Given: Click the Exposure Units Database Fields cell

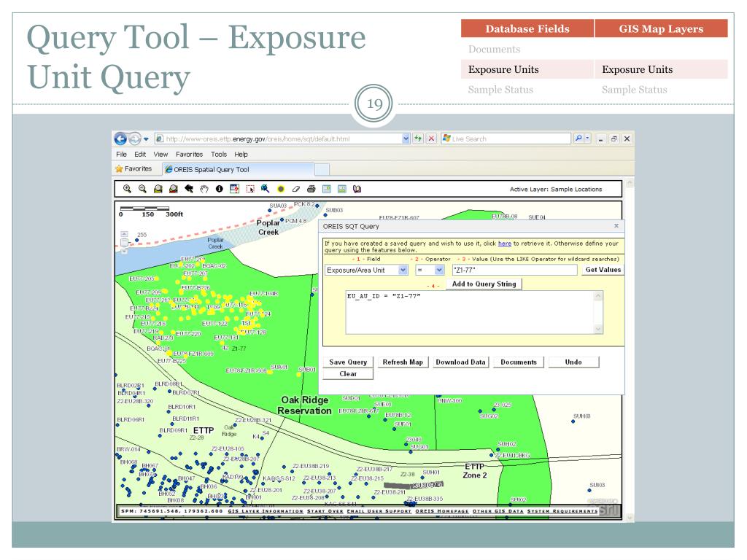Looking at the screenshot, I should coord(527,69).
